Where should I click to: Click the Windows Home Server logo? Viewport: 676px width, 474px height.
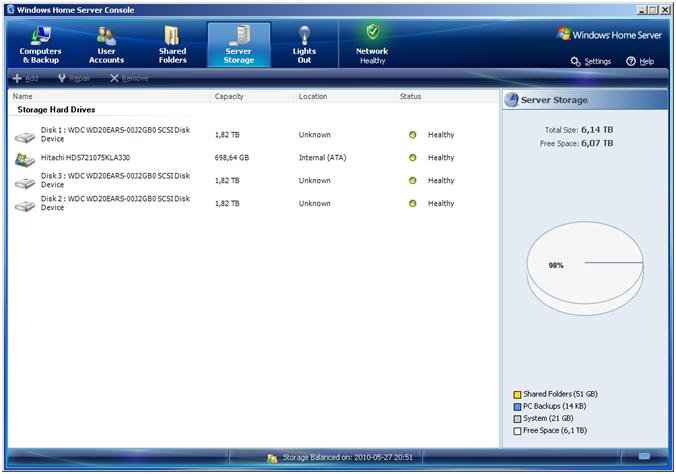pos(609,35)
